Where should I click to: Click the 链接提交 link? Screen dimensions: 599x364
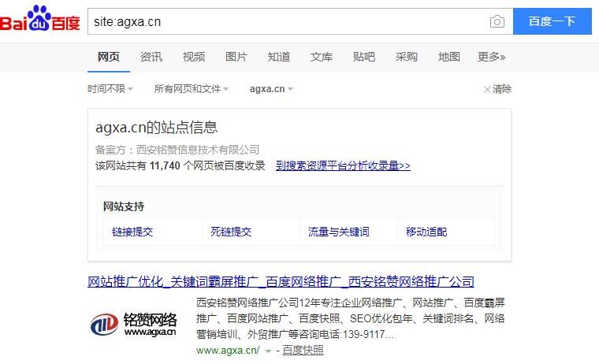click(x=132, y=232)
